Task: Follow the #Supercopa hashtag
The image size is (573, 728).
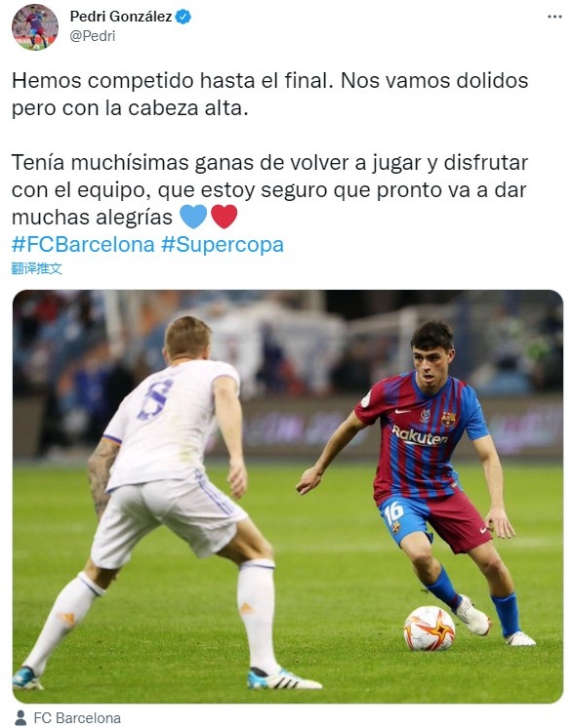Action: [x=223, y=244]
